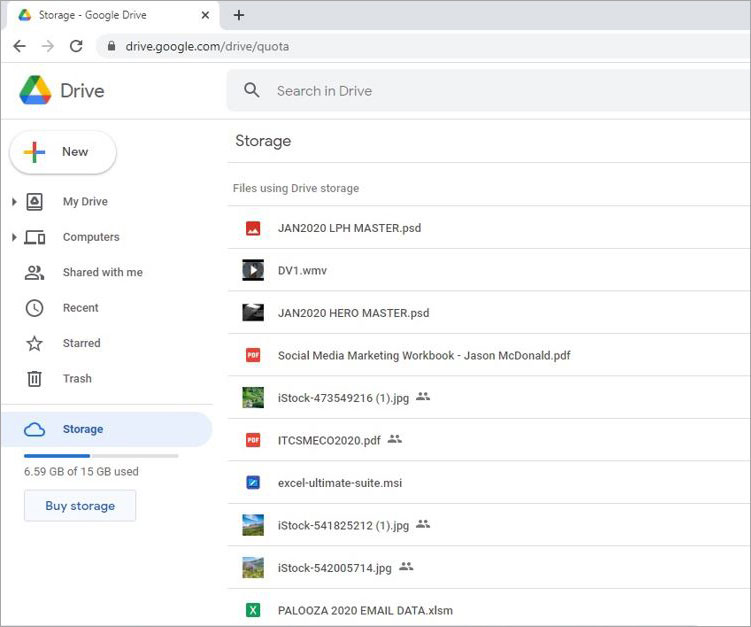751x627 pixels.
Task: Select file name excel-ultimate-suite.msi
Action: coord(340,483)
